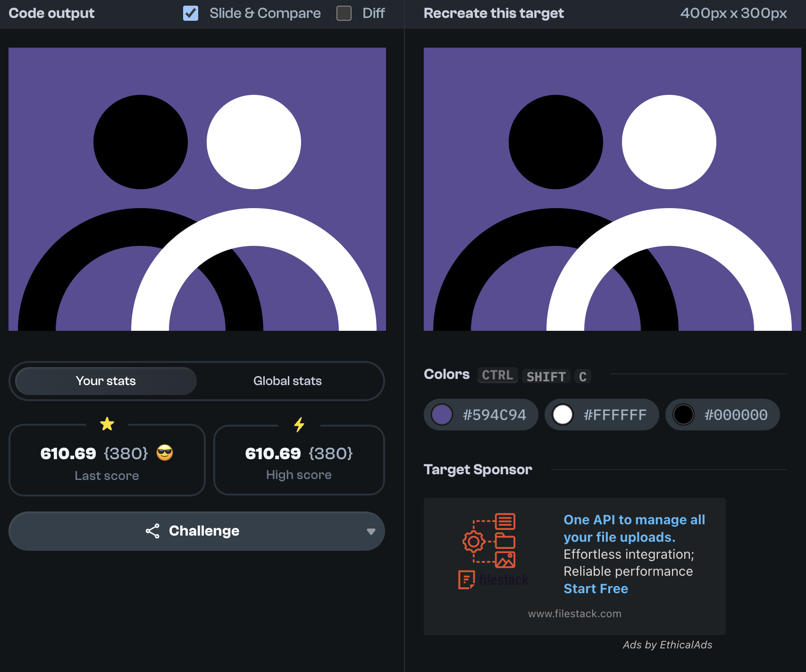Screen dimensions: 806x672
Task: Click the share icon on Challenge button
Action: point(152,531)
